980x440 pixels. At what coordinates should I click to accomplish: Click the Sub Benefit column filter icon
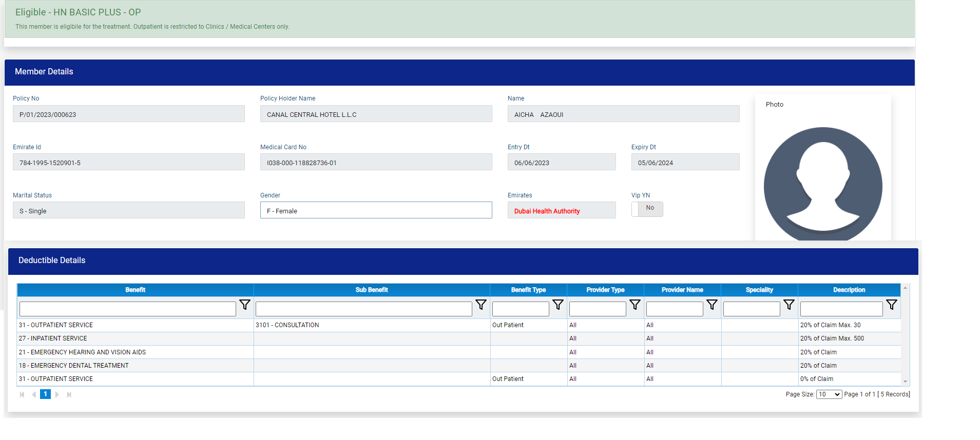pyautogui.click(x=481, y=305)
